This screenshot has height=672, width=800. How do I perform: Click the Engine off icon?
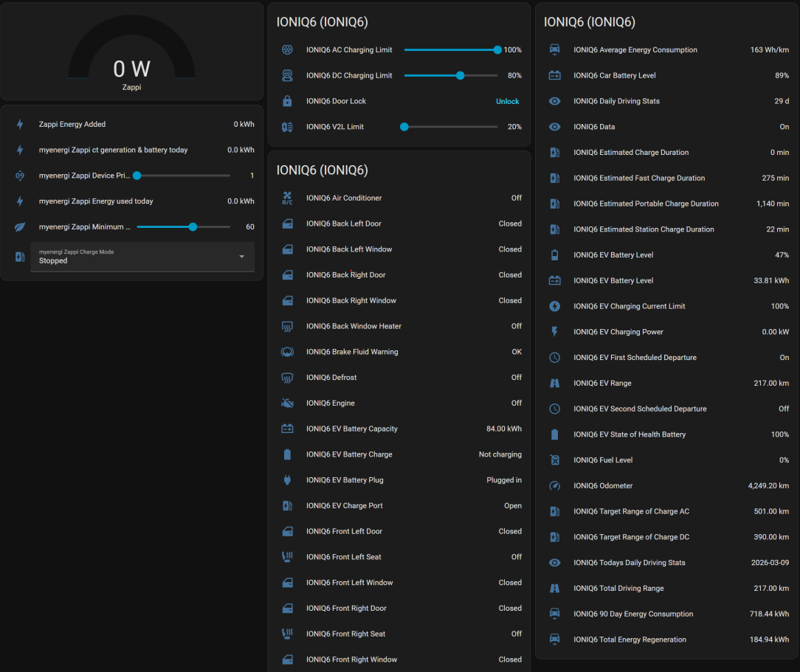click(x=287, y=403)
